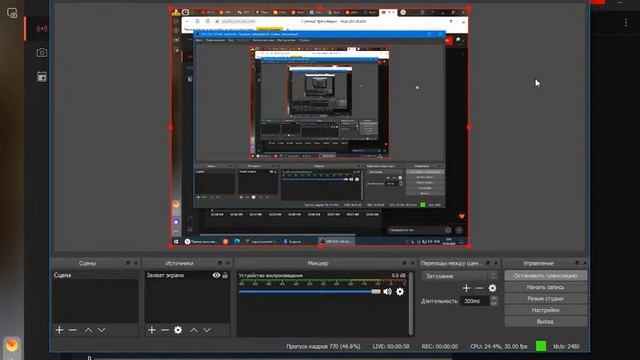Open source properties gear in Источники panel

pyautogui.click(x=178, y=330)
